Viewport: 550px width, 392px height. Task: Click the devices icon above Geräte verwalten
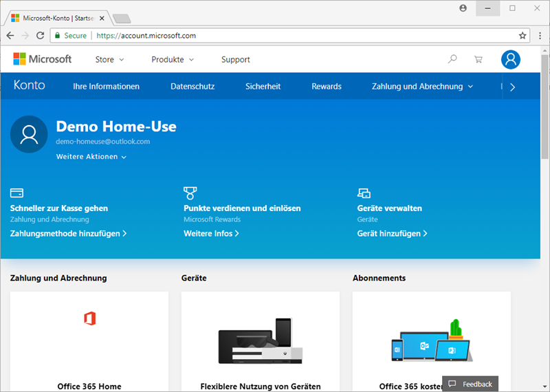click(364, 193)
